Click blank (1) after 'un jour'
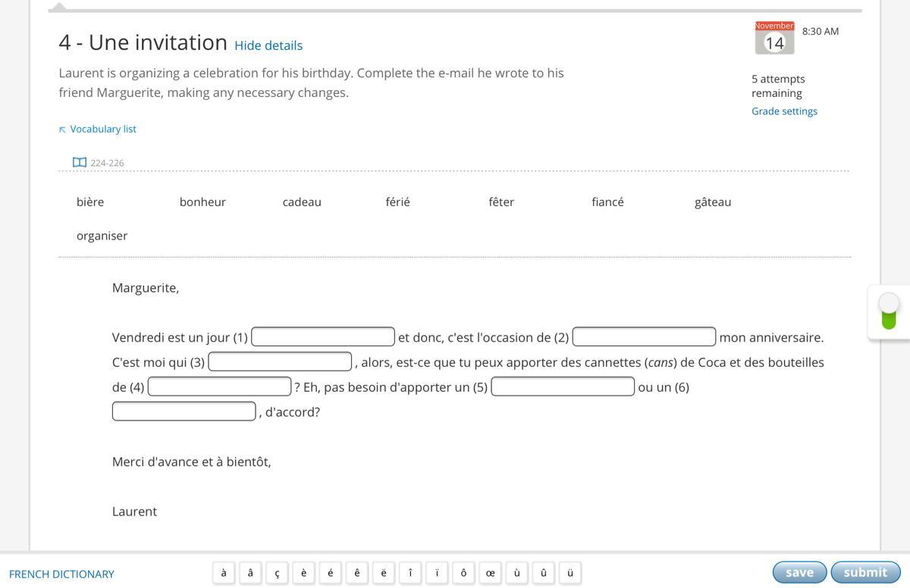The image size is (910, 588). tap(323, 336)
